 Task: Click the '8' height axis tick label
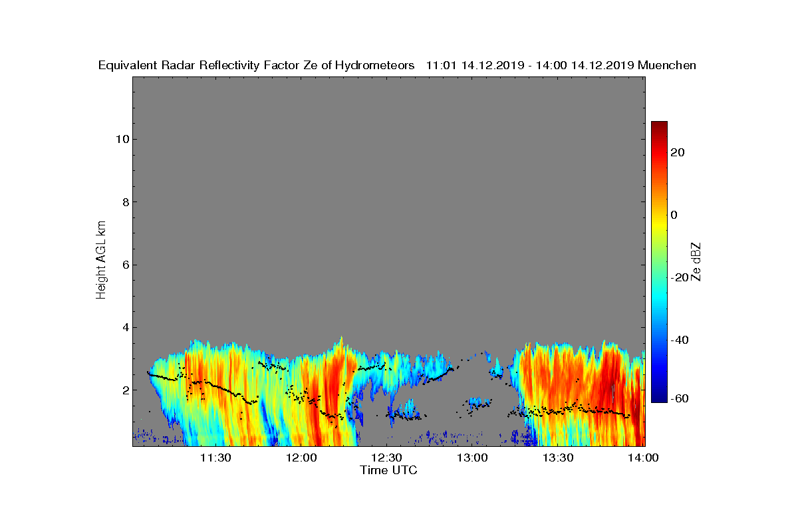point(124,201)
